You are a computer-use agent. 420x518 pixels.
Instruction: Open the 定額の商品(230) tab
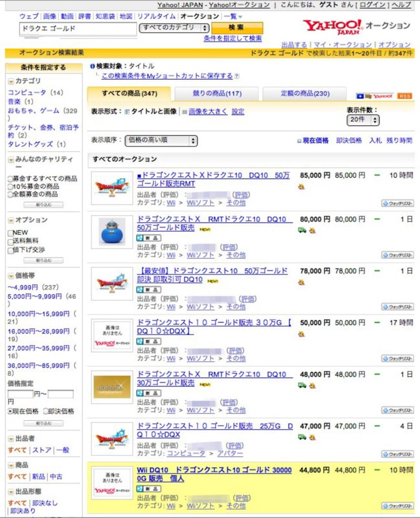[305, 93]
